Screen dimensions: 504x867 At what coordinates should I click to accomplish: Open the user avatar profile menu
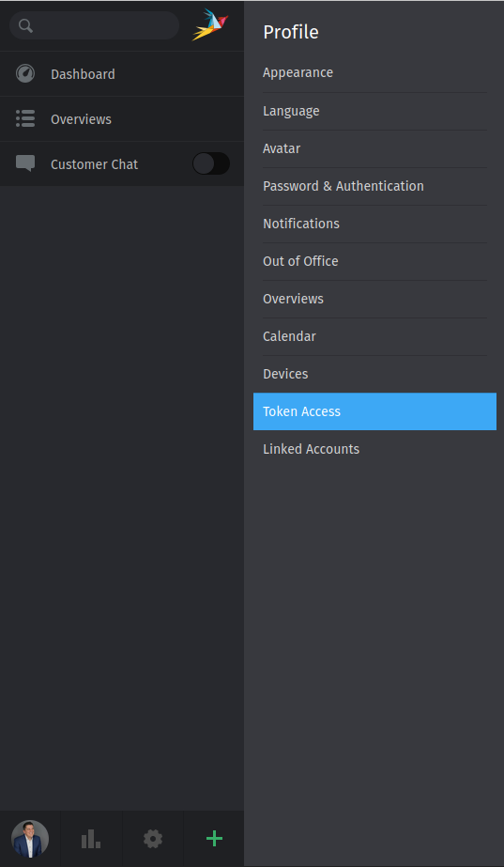(30, 839)
